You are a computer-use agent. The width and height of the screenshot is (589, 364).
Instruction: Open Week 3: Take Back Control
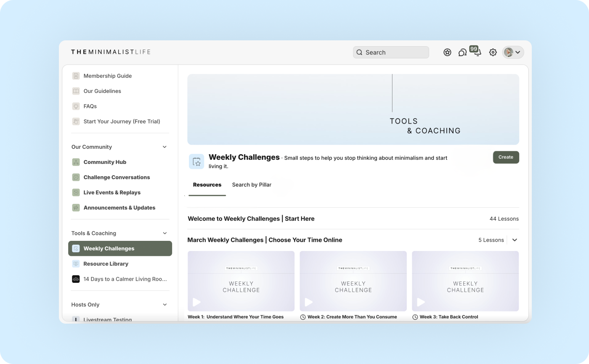(449, 317)
